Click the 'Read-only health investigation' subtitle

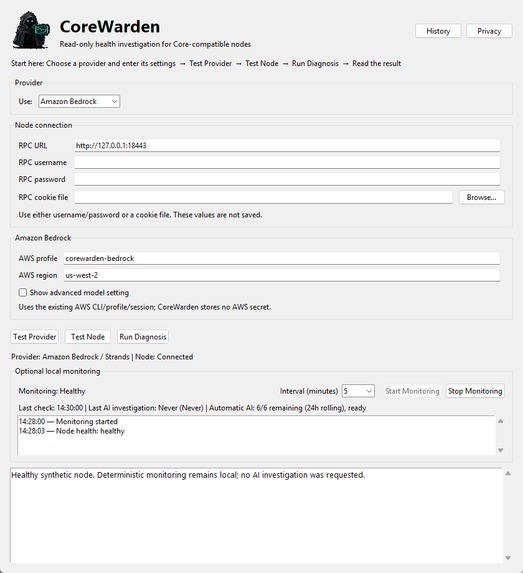coord(155,44)
